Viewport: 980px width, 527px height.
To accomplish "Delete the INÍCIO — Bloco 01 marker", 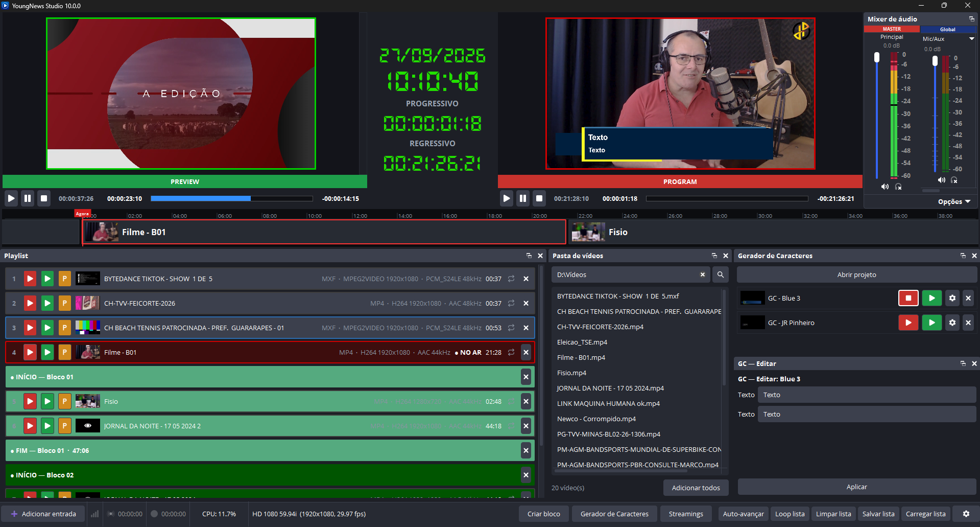I will pos(526,377).
